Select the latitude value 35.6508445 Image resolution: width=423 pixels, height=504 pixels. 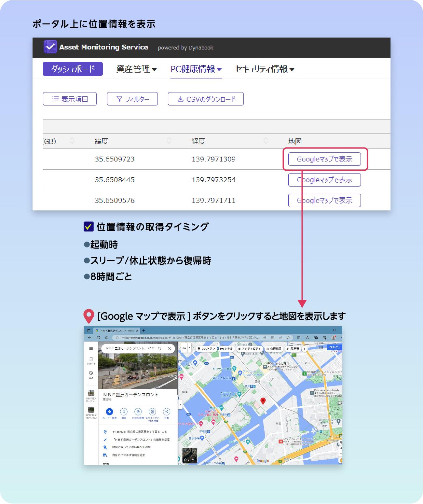[115, 180]
